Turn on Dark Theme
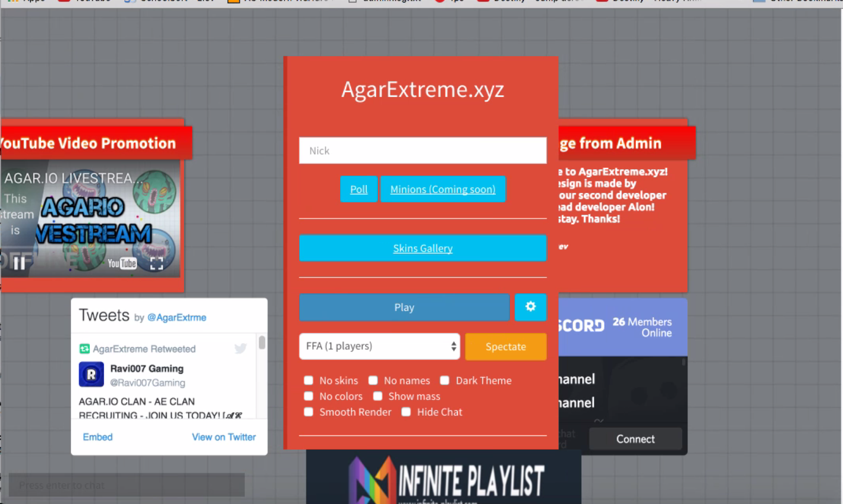 coord(444,380)
